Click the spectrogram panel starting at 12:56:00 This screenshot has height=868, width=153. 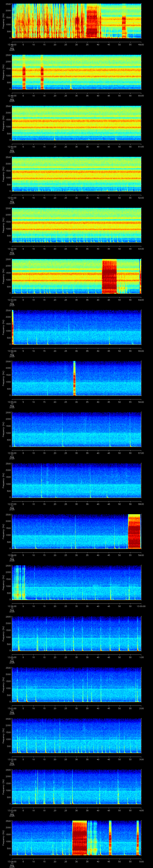click(x=77, y=429)
